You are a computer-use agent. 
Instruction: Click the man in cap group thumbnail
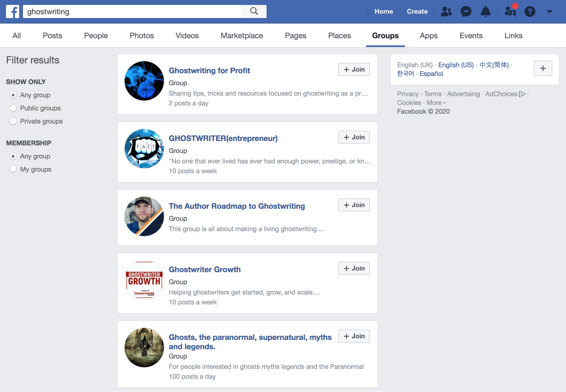144,216
